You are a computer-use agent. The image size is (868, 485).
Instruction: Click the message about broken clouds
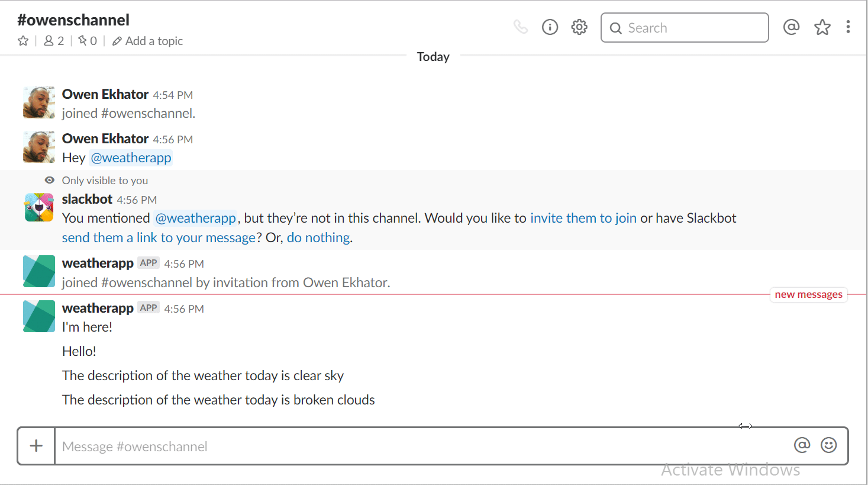coord(218,400)
